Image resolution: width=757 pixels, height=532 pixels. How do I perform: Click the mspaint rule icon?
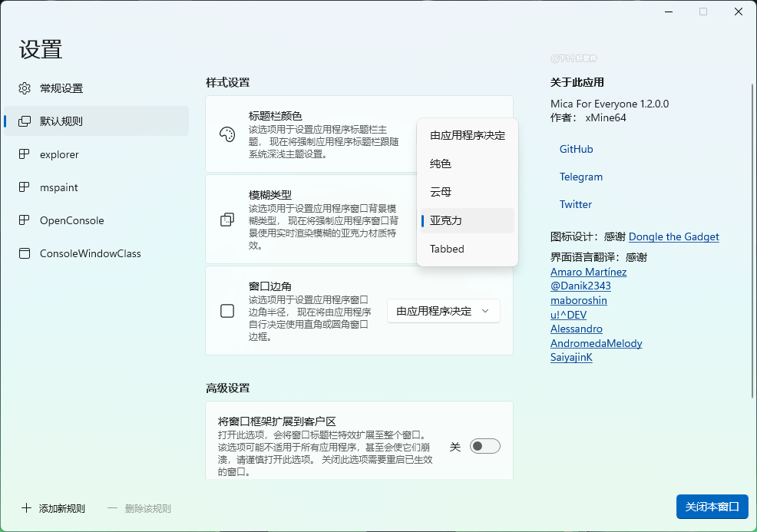(x=25, y=187)
